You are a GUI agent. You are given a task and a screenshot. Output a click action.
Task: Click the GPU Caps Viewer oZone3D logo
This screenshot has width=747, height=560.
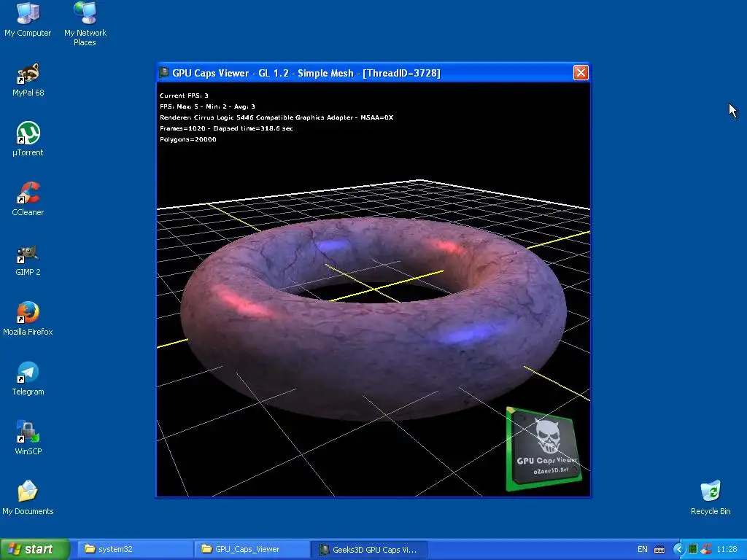pyautogui.click(x=543, y=448)
